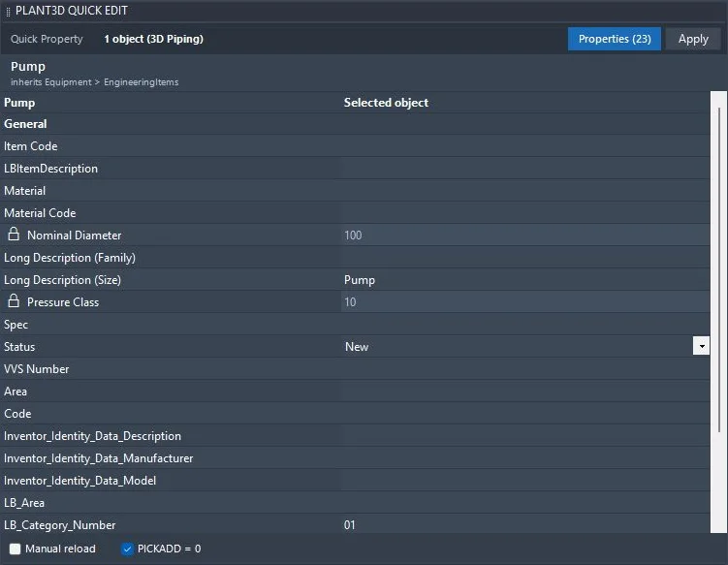Viewport: 728px width, 565px height.
Task: Click the LB_Category_Number value 01
Action: click(x=525, y=525)
